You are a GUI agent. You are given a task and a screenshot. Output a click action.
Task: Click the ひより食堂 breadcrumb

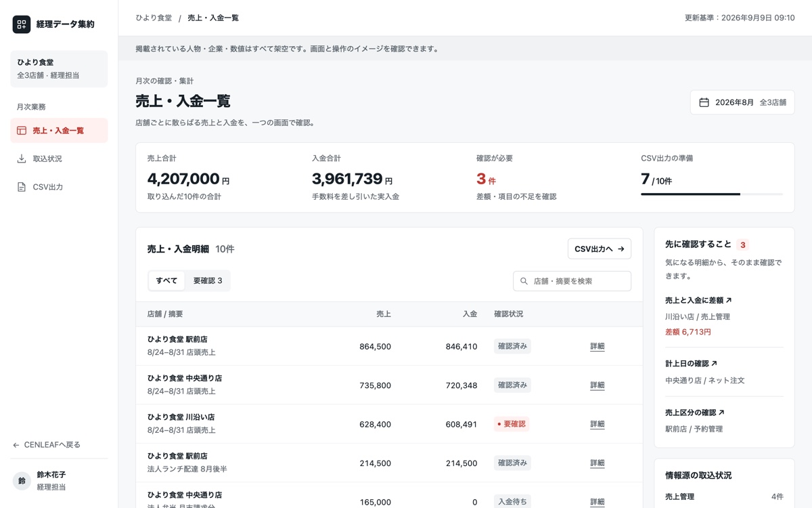tap(154, 18)
